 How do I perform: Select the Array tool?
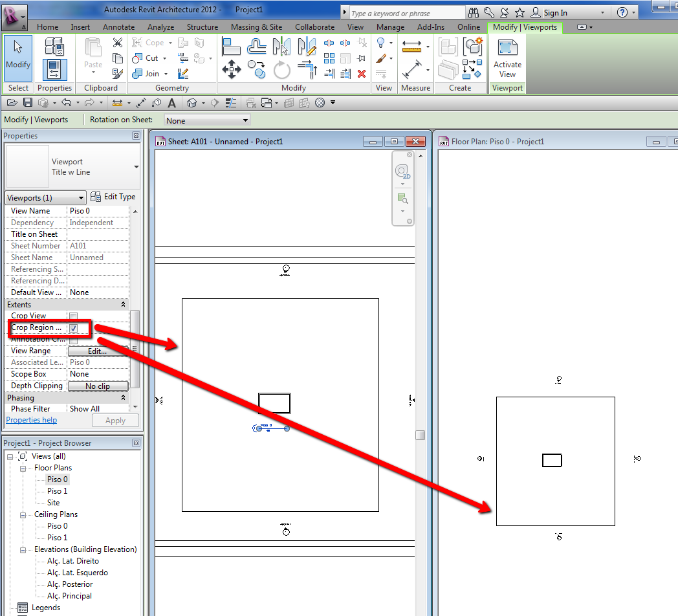[x=329, y=58]
